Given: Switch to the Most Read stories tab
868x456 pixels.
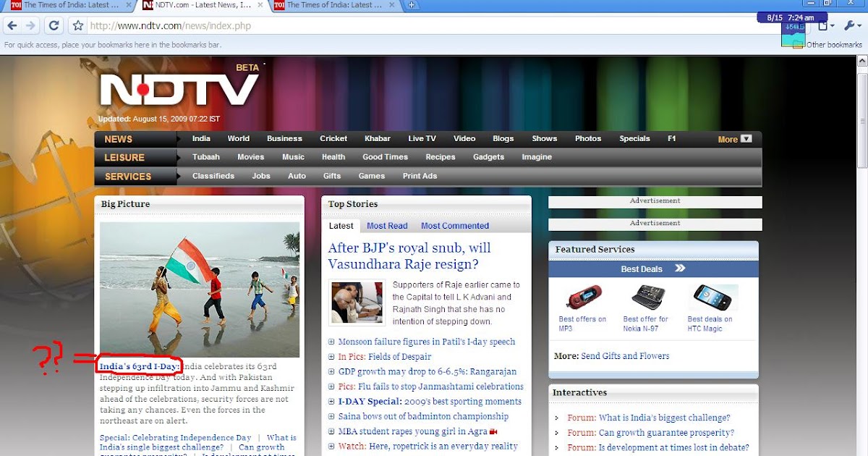Looking at the screenshot, I should point(387,226).
